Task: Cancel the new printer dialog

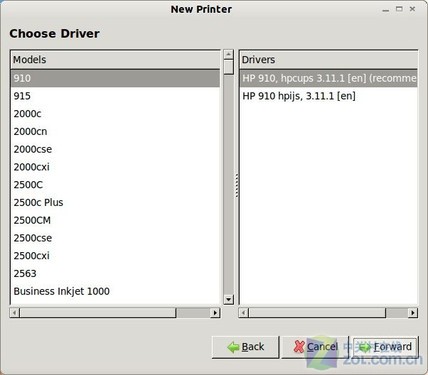Action: (x=315, y=347)
